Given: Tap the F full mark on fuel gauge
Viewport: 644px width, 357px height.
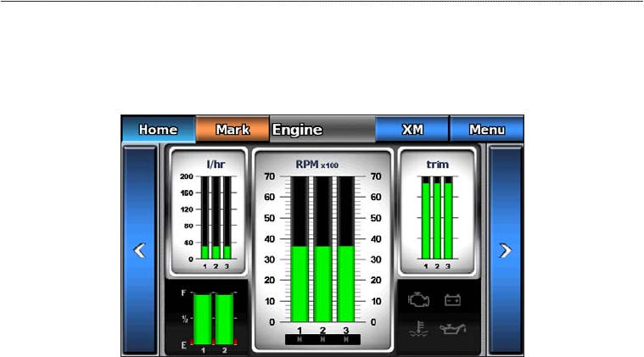Looking at the screenshot, I should (x=183, y=293).
